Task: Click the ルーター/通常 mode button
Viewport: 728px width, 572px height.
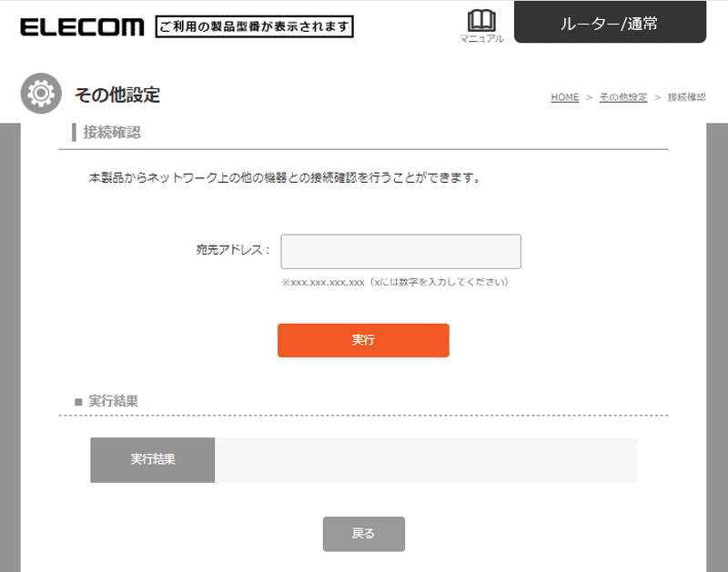Action: 610,24
